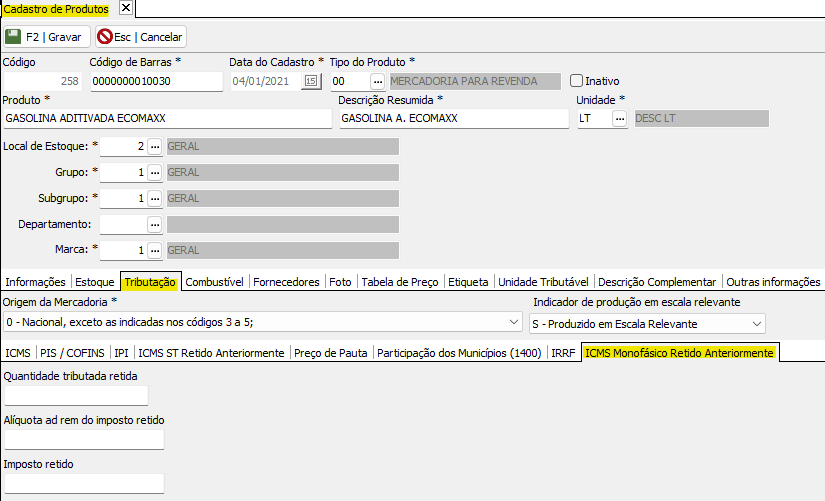Open the Subgrupo lookup ellipsis button
Screen dimensions: 825x501
pos(155,198)
